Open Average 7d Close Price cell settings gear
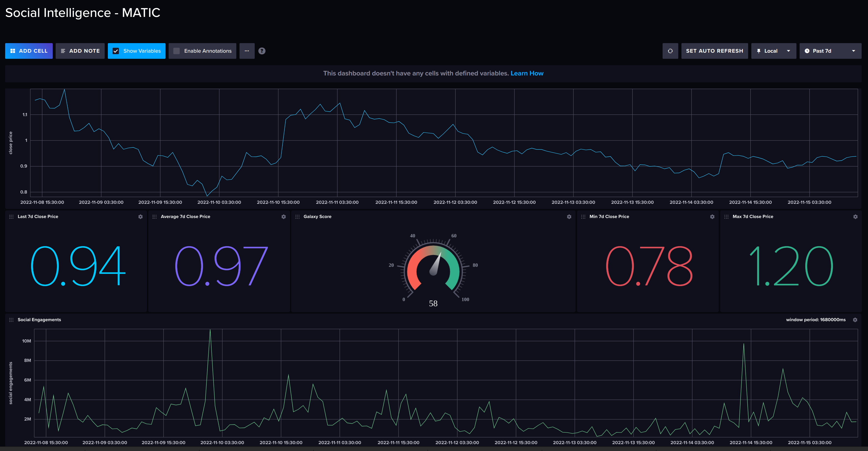The image size is (868, 451). pos(283,217)
